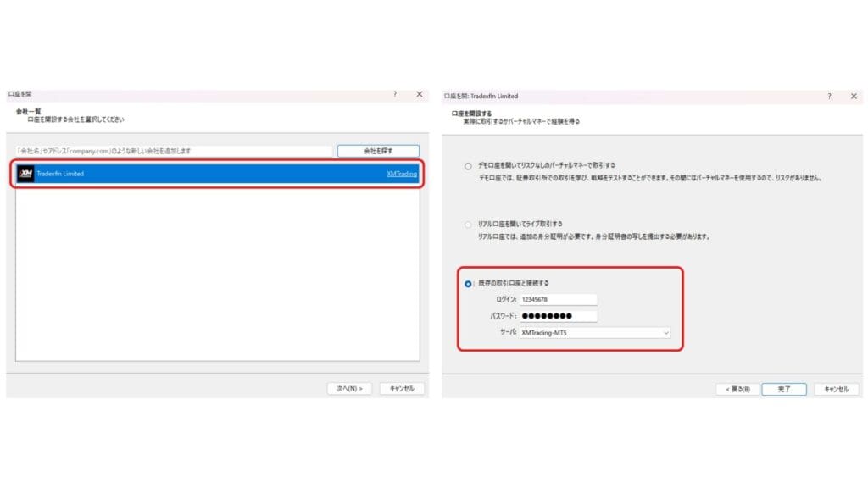Close the company list dialog
The image size is (868, 488).
420,94
